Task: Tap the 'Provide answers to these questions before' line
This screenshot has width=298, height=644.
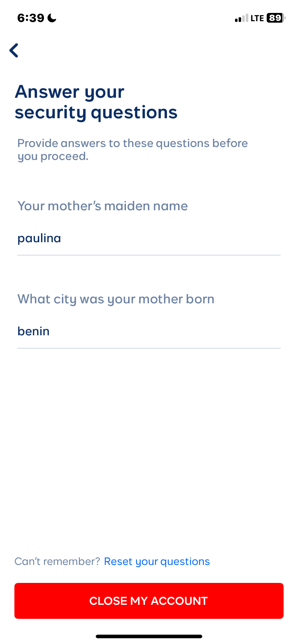Action: click(x=132, y=143)
